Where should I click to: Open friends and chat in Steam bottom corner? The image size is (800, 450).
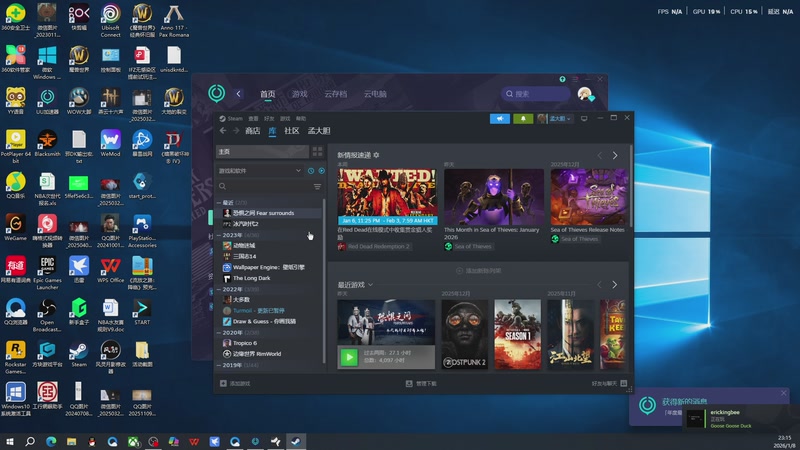point(609,383)
